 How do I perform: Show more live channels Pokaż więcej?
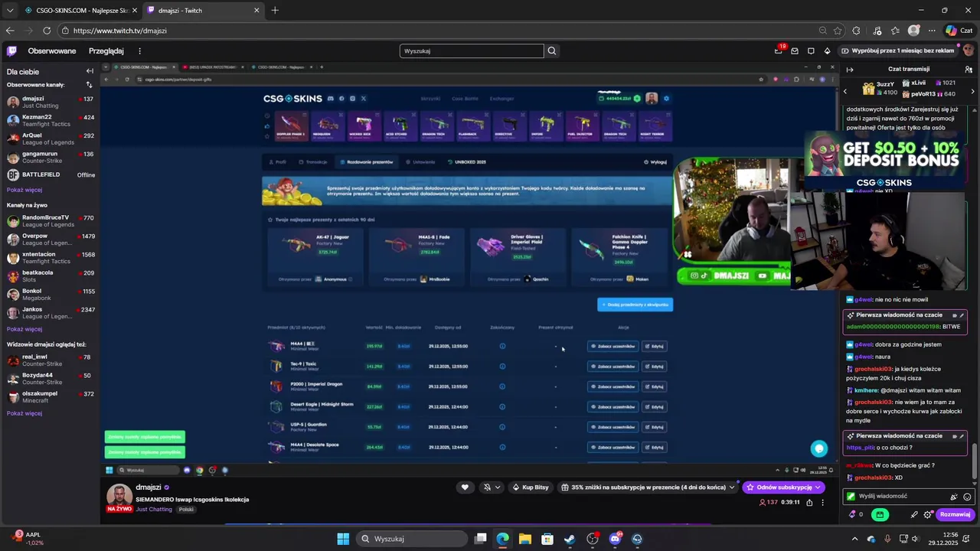pyautogui.click(x=24, y=329)
